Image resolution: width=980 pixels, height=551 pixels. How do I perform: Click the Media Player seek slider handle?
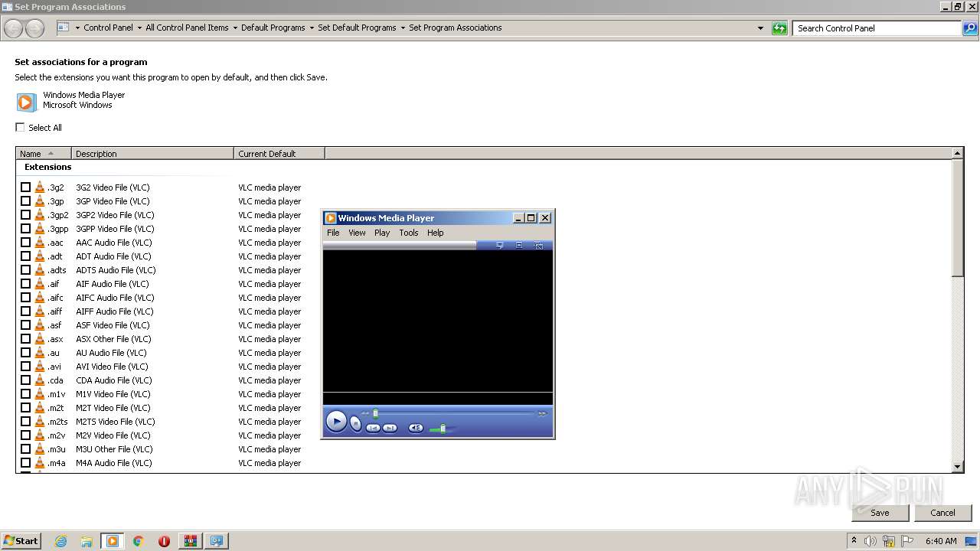[x=375, y=413]
